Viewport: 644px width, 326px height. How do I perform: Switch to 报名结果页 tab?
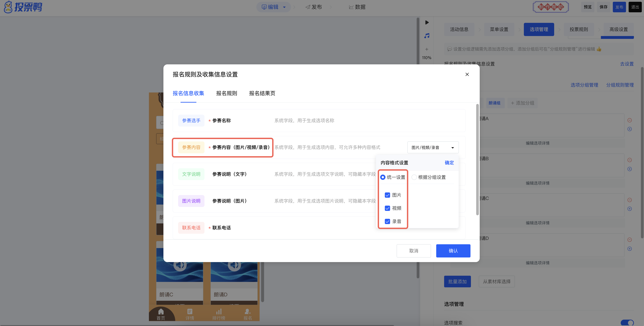click(262, 93)
